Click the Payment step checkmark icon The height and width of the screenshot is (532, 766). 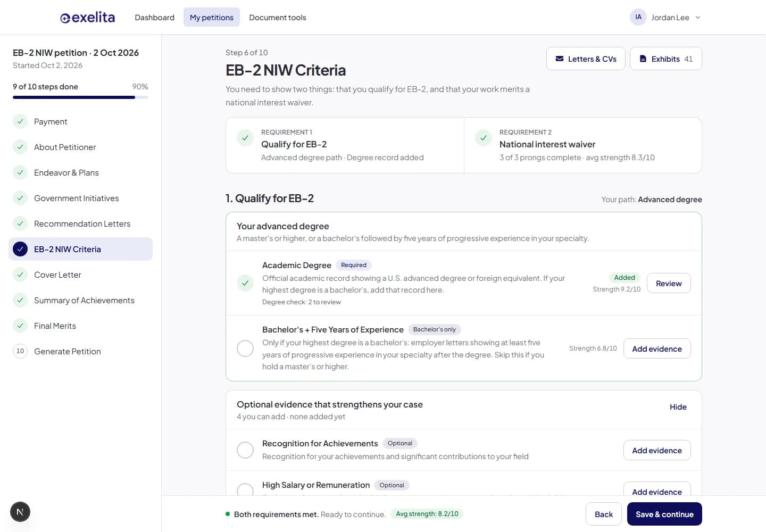pos(20,121)
